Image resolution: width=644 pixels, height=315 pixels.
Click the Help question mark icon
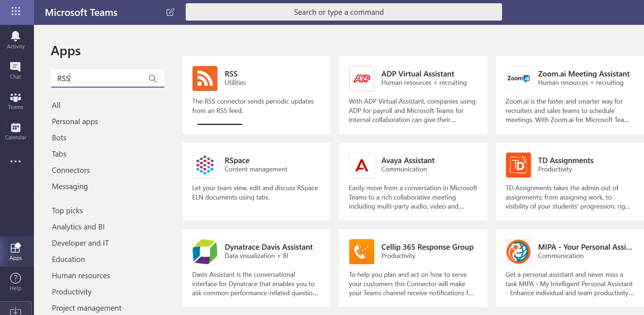pos(16,281)
